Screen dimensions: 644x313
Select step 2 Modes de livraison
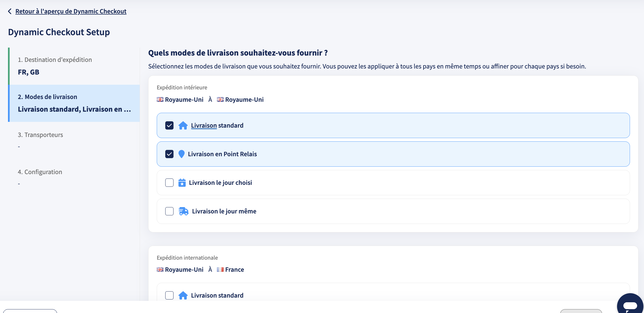74,103
